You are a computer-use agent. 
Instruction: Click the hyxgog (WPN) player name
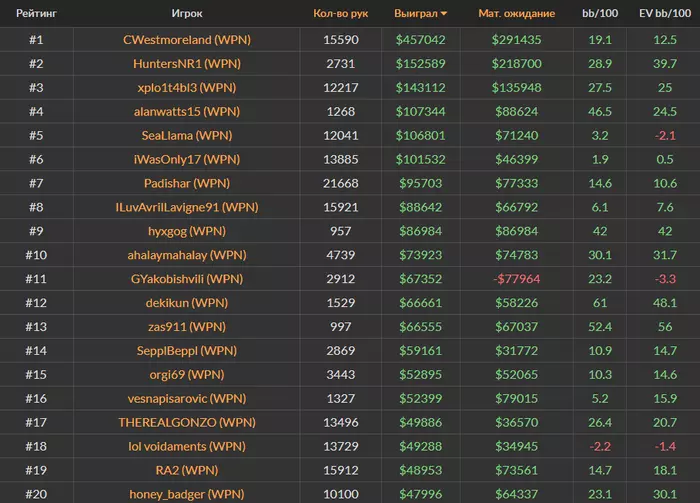187,231
